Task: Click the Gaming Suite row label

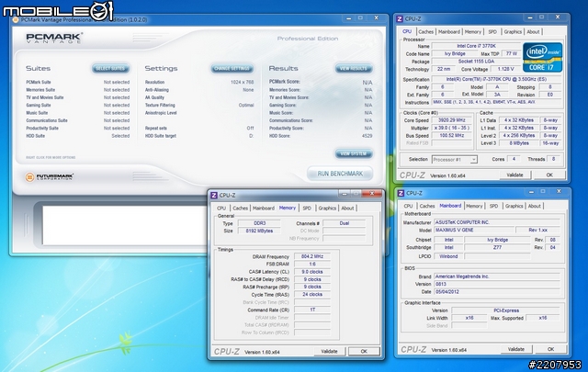Action: 39,105
